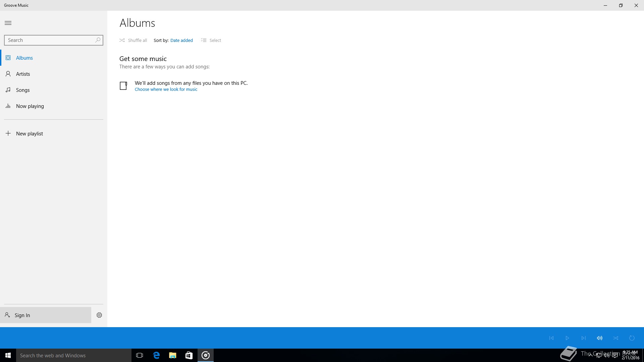Click Groove Music taskbar icon

(206, 355)
